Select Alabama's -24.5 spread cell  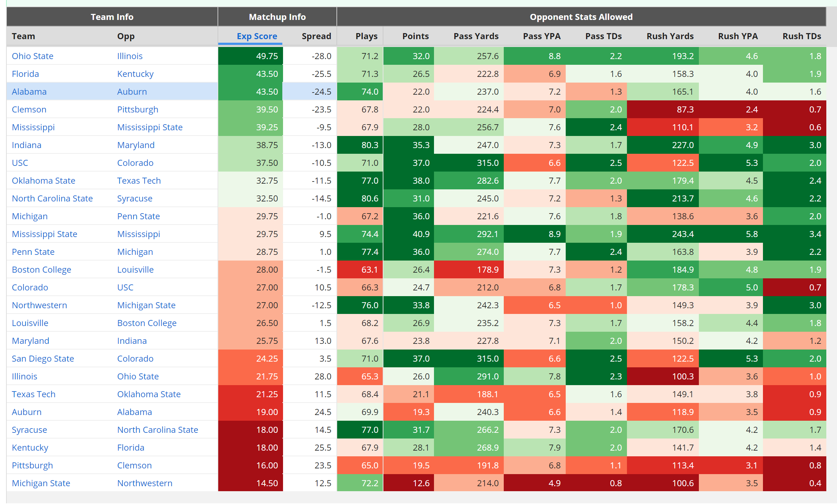click(x=310, y=91)
